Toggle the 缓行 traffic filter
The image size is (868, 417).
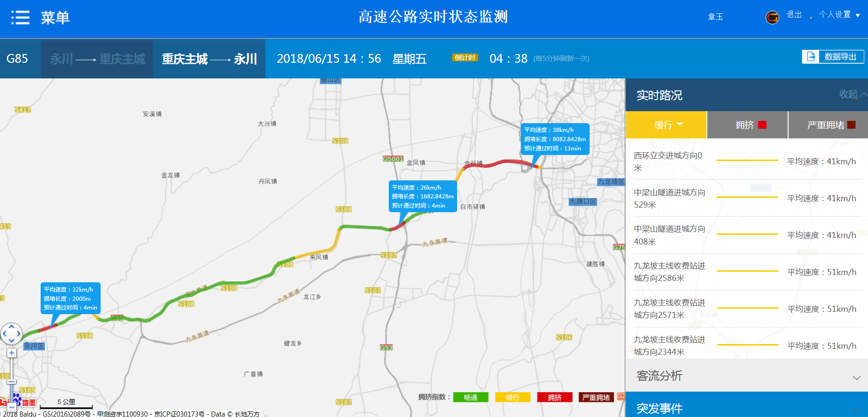pyautogui.click(x=663, y=125)
